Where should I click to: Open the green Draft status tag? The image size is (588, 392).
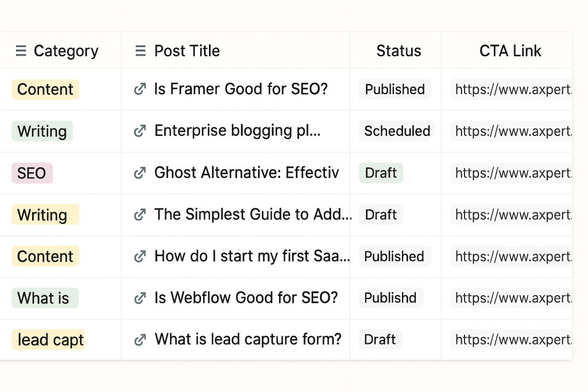(381, 173)
